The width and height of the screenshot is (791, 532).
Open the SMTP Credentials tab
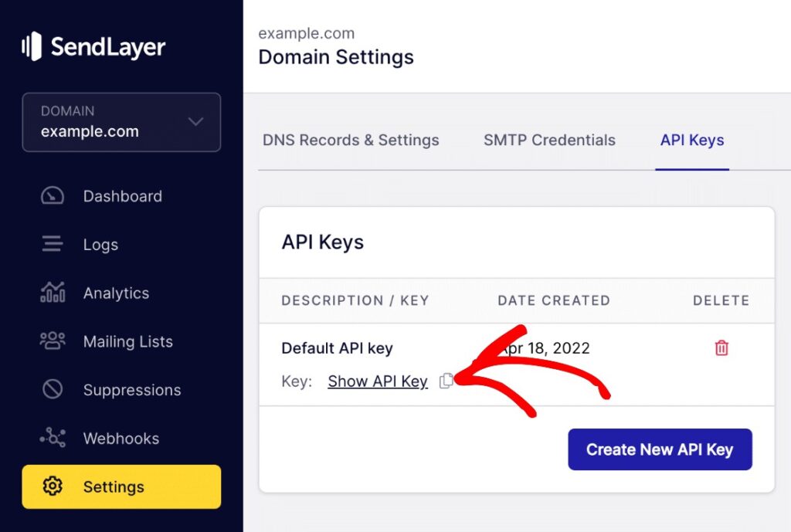549,141
